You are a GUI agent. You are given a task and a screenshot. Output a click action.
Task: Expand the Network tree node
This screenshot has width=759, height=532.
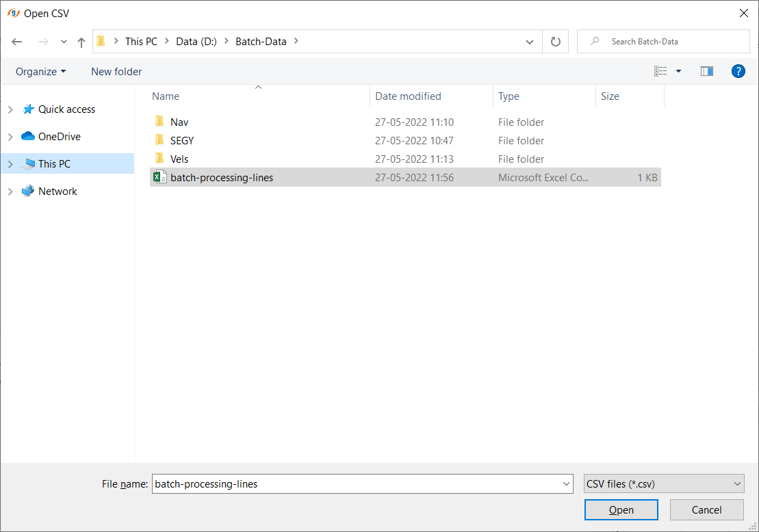point(10,191)
